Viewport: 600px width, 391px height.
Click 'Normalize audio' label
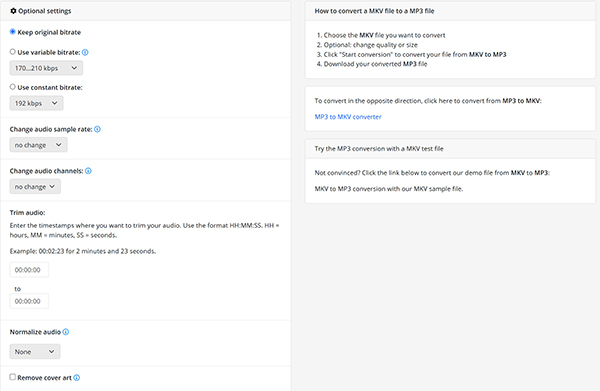(35, 332)
